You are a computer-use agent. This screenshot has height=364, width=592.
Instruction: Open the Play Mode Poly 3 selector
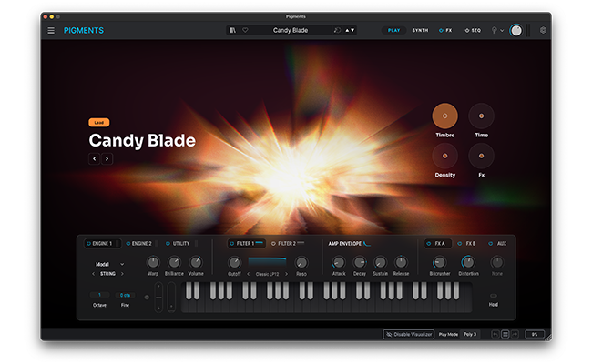point(467,334)
